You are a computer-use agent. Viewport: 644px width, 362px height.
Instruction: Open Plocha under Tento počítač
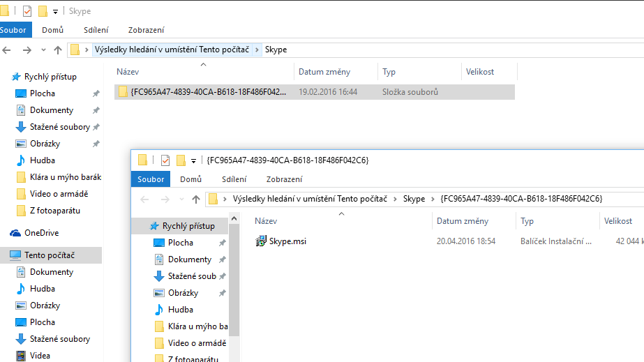43,322
